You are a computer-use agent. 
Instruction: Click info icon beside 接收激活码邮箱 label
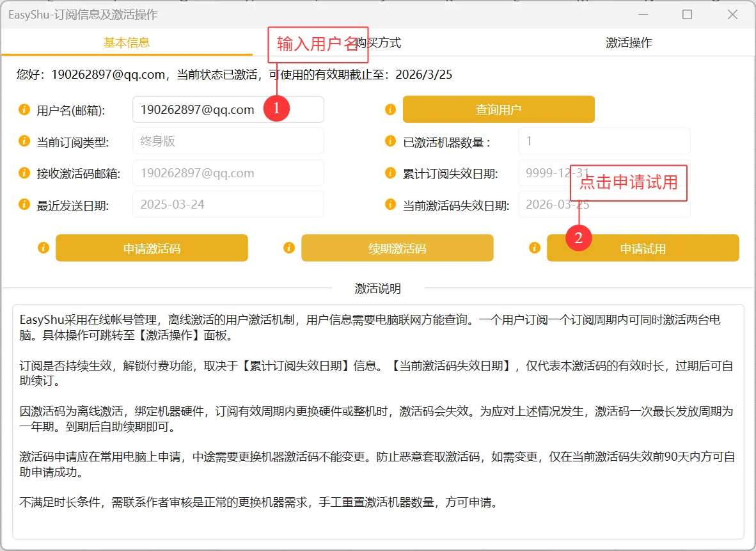pyautogui.click(x=24, y=173)
